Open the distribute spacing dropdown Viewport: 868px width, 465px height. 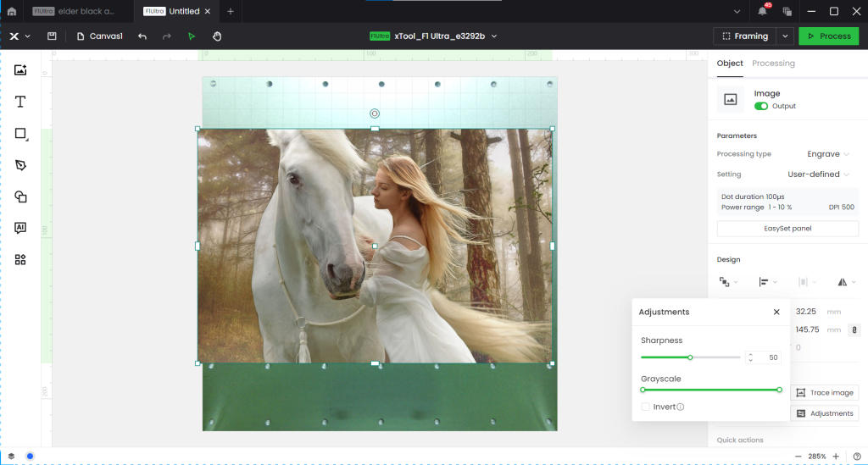807,282
